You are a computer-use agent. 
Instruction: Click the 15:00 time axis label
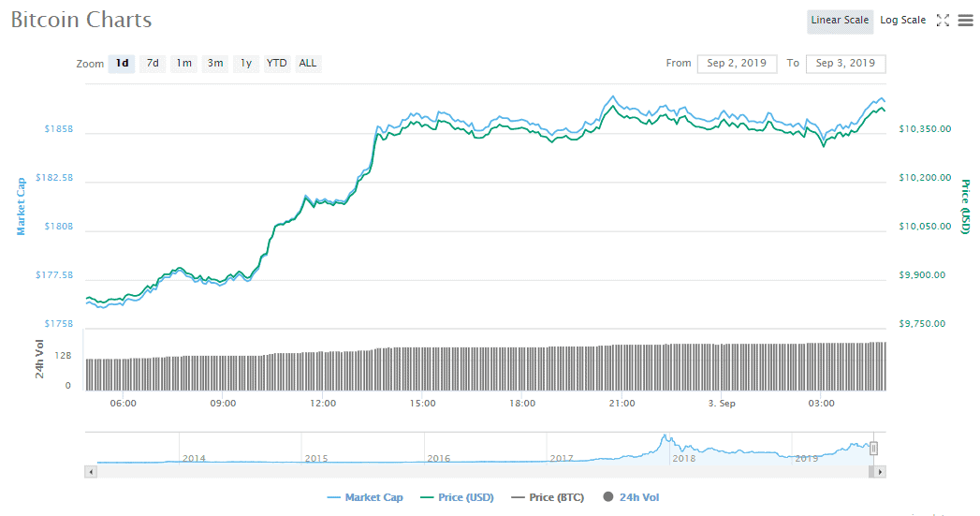pyautogui.click(x=422, y=404)
